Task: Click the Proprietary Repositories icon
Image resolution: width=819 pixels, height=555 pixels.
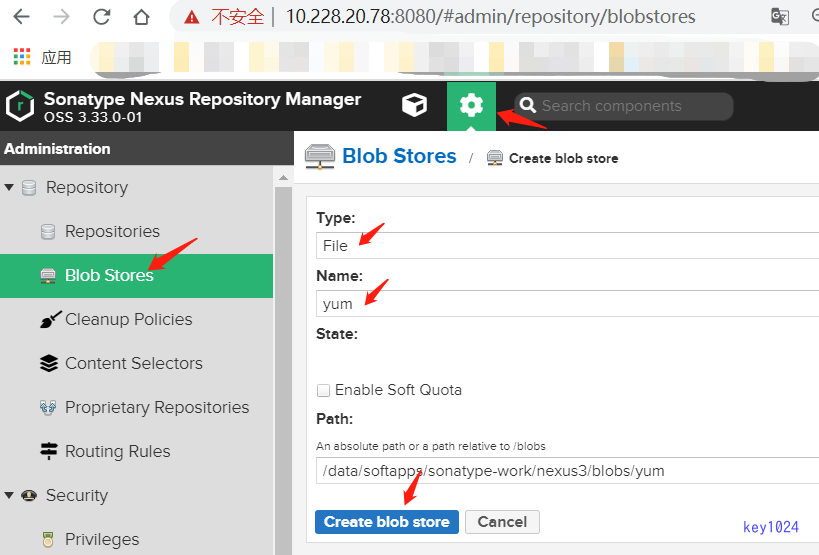Action: [48, 407]
